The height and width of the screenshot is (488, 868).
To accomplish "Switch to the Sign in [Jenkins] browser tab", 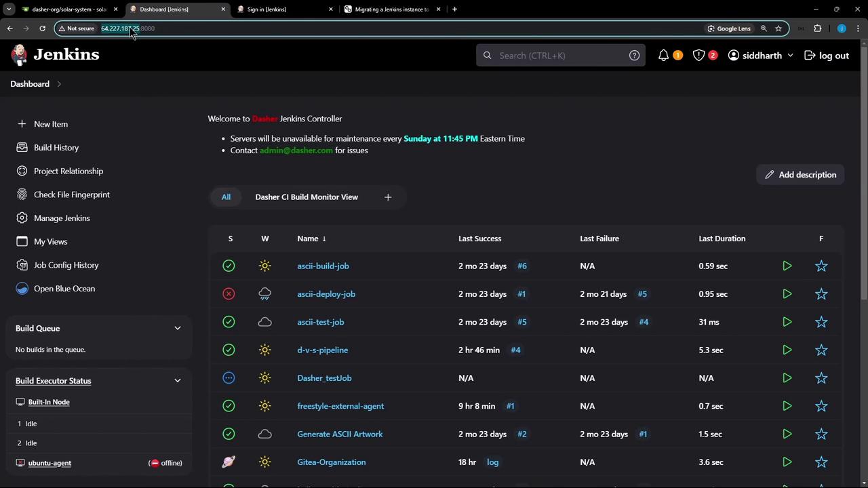I will click(x=285, y=9).
